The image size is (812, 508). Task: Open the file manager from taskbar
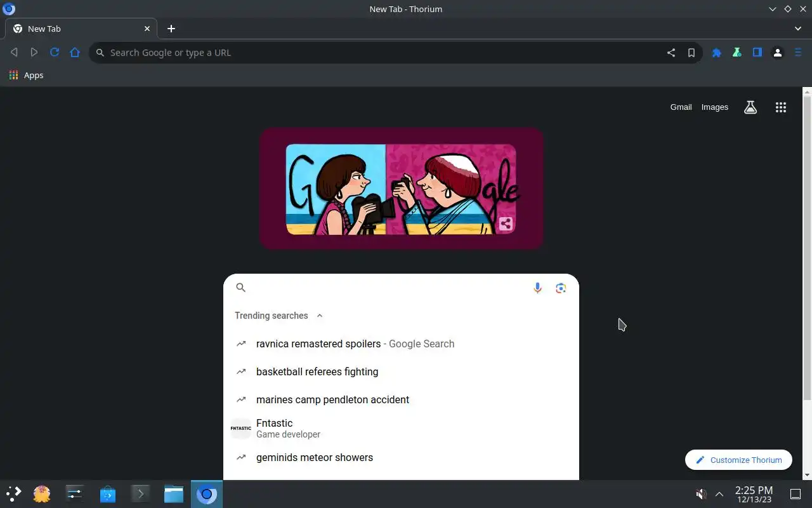tap(174, 493)
